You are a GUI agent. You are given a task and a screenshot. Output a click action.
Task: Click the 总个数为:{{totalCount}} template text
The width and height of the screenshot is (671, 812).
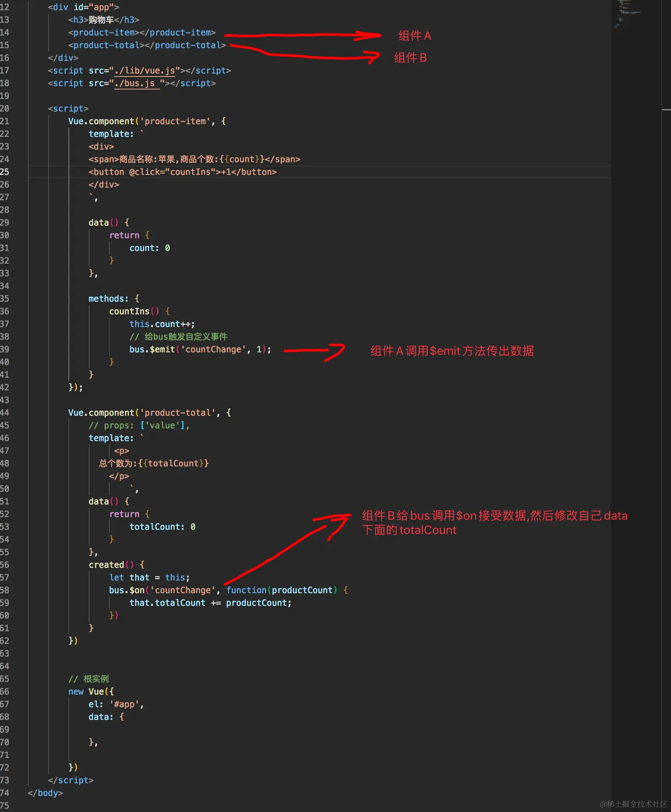154,463
